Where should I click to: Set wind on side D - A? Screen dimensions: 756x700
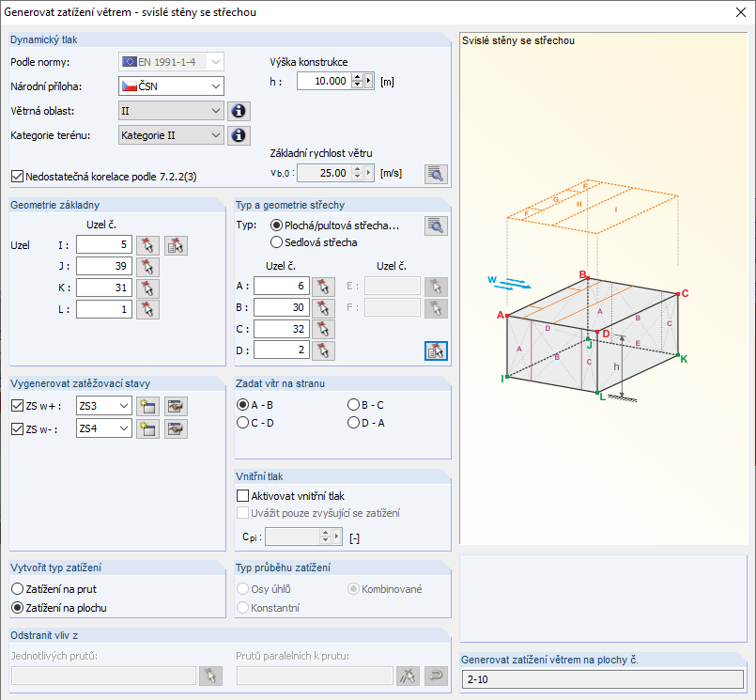pyautogui.click(x=353, y=423)
